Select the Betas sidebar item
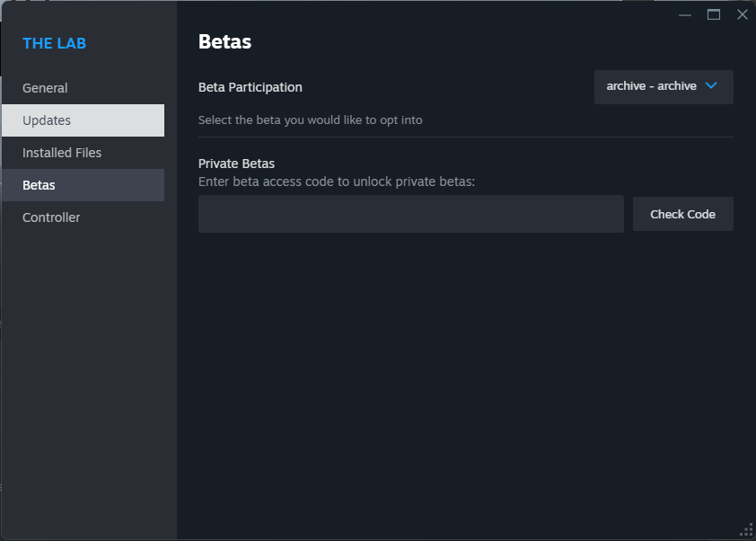The width and height of the screenshot is (756, 541). (x=83, y=185)
